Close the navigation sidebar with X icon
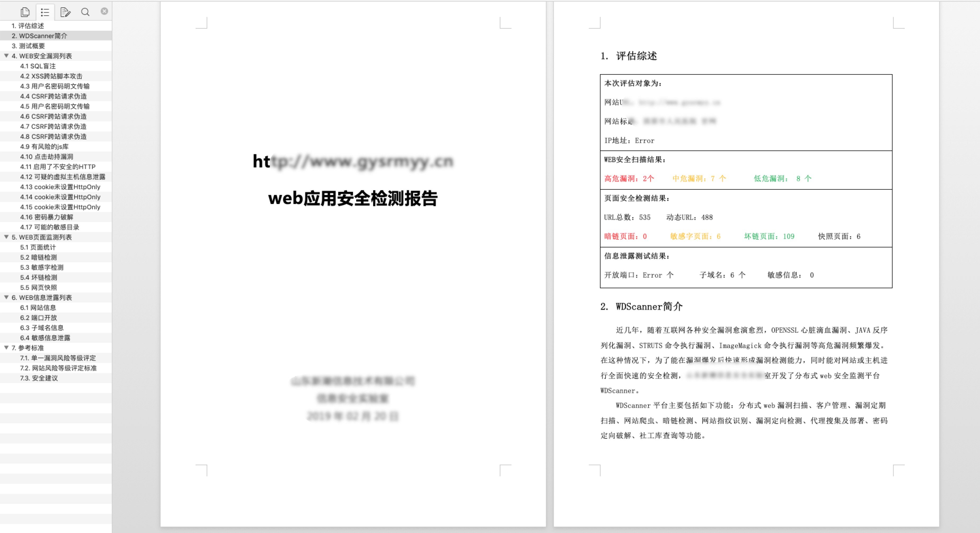The height and width of the screenshot is (533, 980). 104,11
